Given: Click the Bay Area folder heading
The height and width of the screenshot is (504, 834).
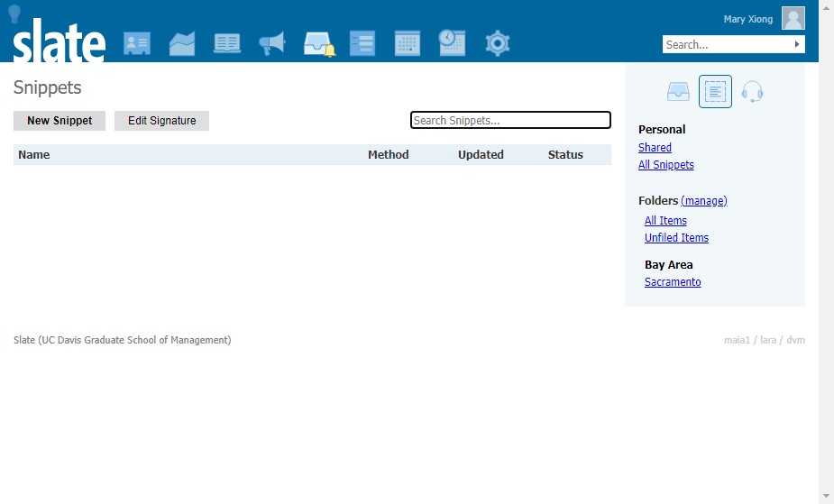Looking at the screenshot, I should tap(669, 265).
